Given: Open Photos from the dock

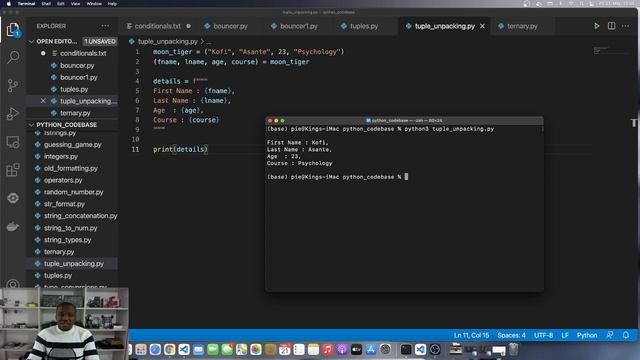Looking at the screenshot, I should tap(256, 349).
